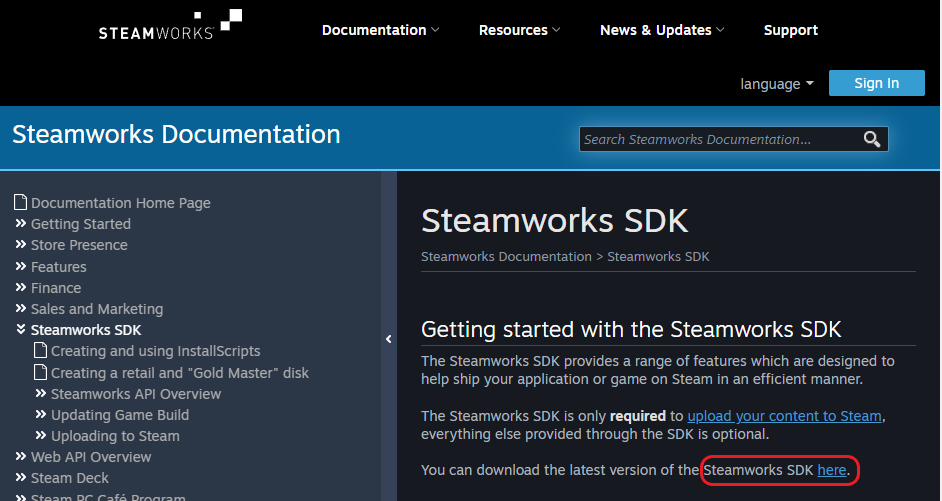Open the Resources dropdown menu

[519, 30]
